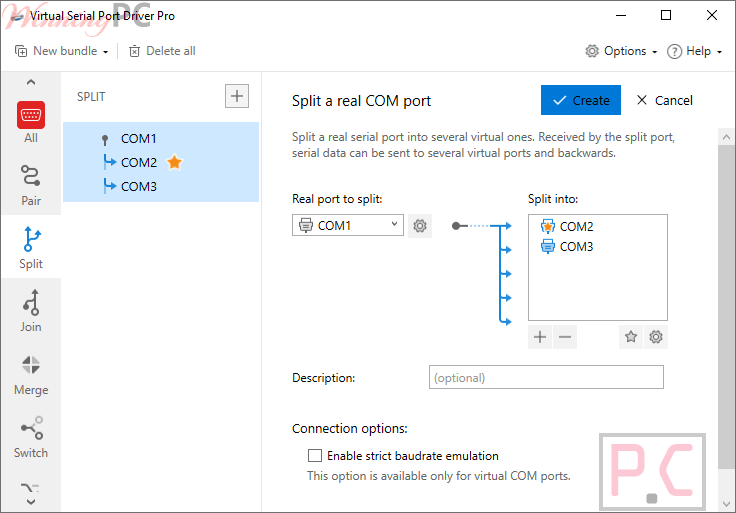Open the All bundles view

click(x=31, y=122)
